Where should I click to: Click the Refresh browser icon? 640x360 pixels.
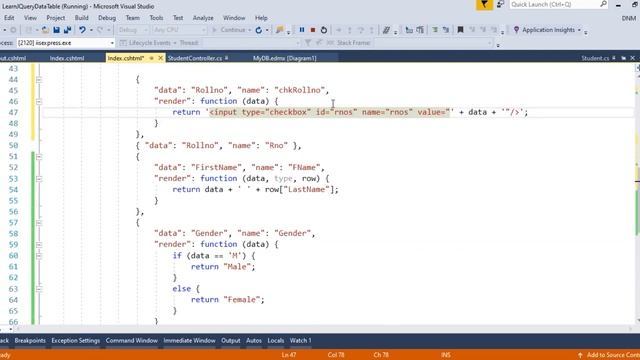point(258,30)
